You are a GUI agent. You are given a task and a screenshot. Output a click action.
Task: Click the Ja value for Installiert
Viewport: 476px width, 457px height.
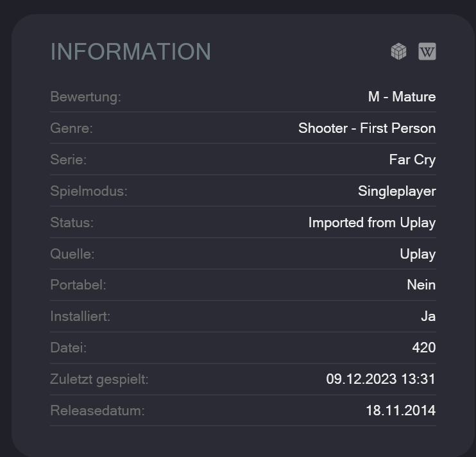click(429, 316)
